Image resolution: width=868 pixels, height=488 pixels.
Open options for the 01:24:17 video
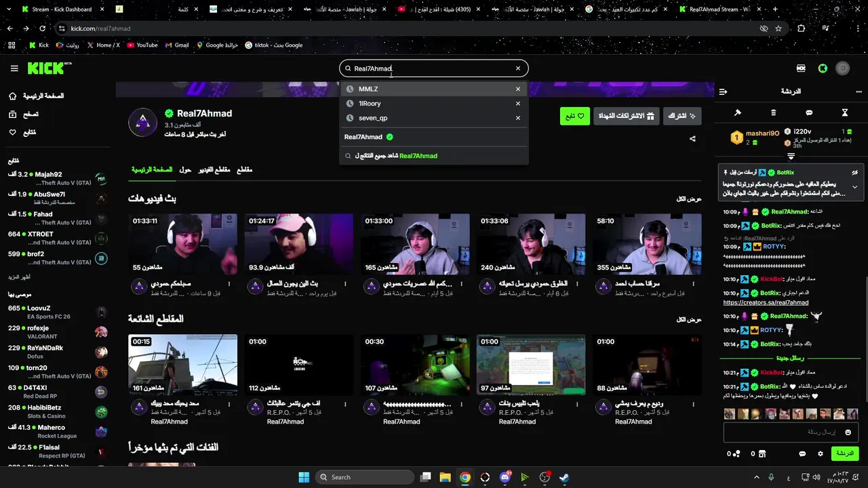click(345, 284)
